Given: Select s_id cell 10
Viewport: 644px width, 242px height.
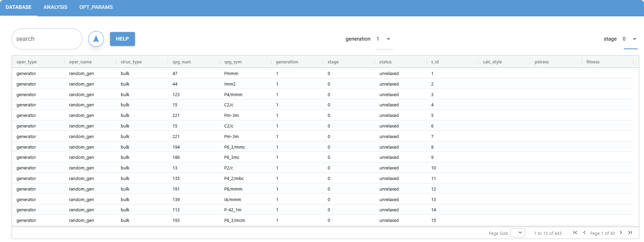Looking at the screenshot, I should [453, 168].
